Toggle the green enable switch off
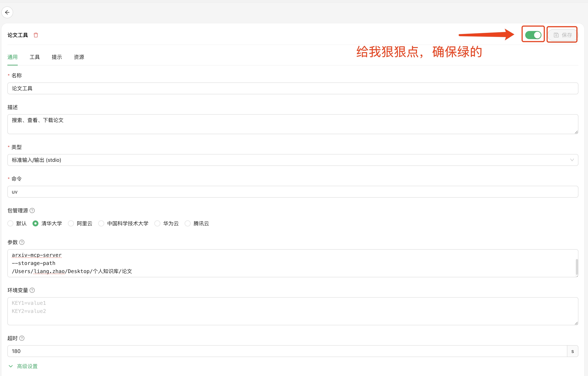The width and height of the screenshot is (588, 376). click(x=533, y=35)
